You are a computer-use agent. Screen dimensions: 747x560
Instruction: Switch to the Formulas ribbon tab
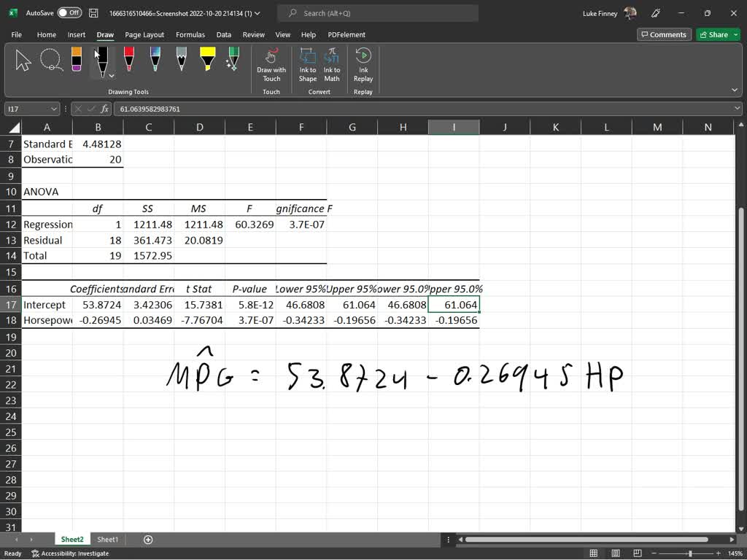(x=190, y=34)
